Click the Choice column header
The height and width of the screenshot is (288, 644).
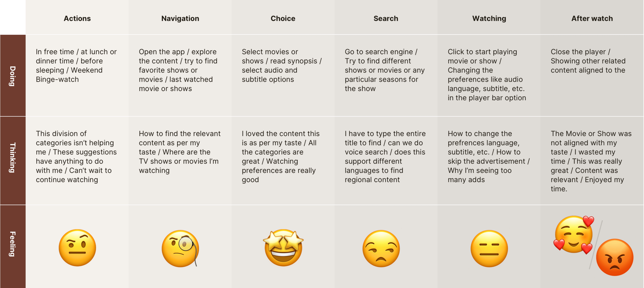click(283, 18)
